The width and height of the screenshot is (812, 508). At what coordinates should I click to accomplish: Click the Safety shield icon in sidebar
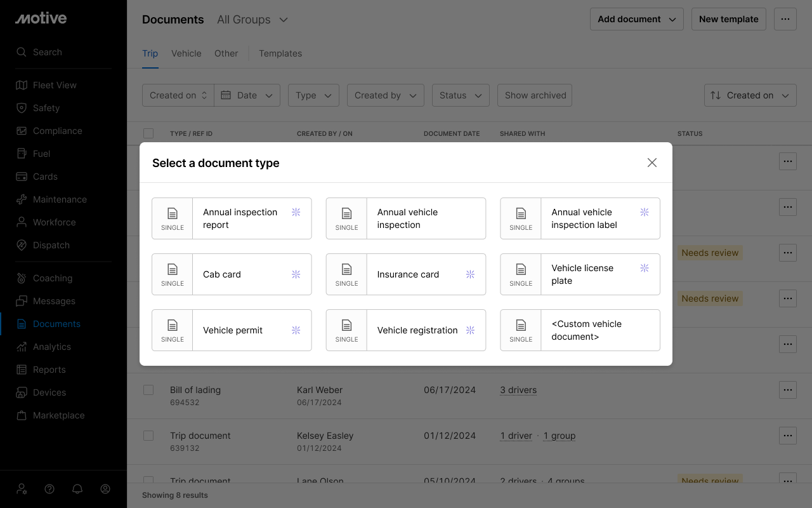point(22,108)
